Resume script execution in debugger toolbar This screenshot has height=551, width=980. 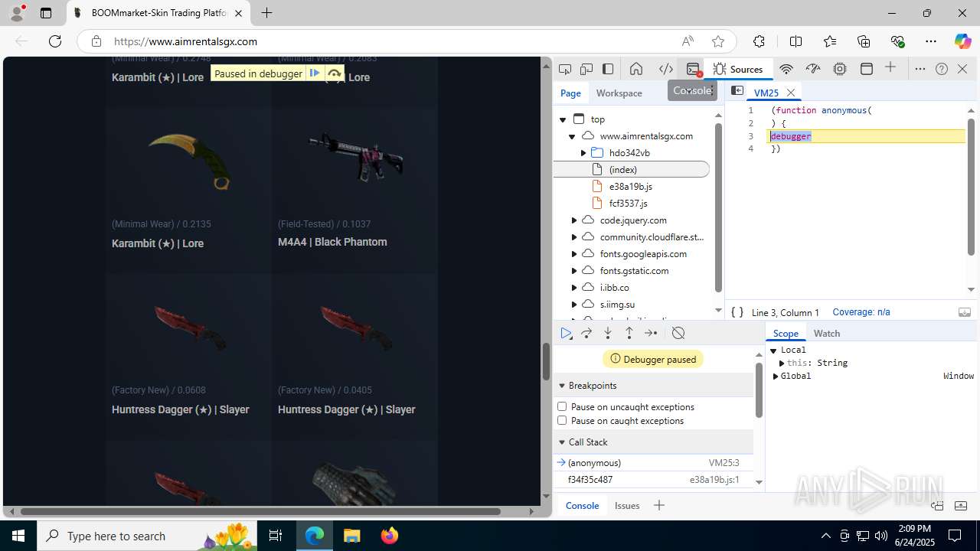tap(566, 333)
